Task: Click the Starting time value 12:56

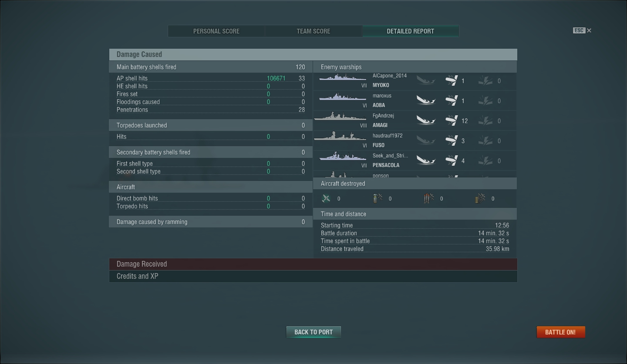Action: (502, 225)
